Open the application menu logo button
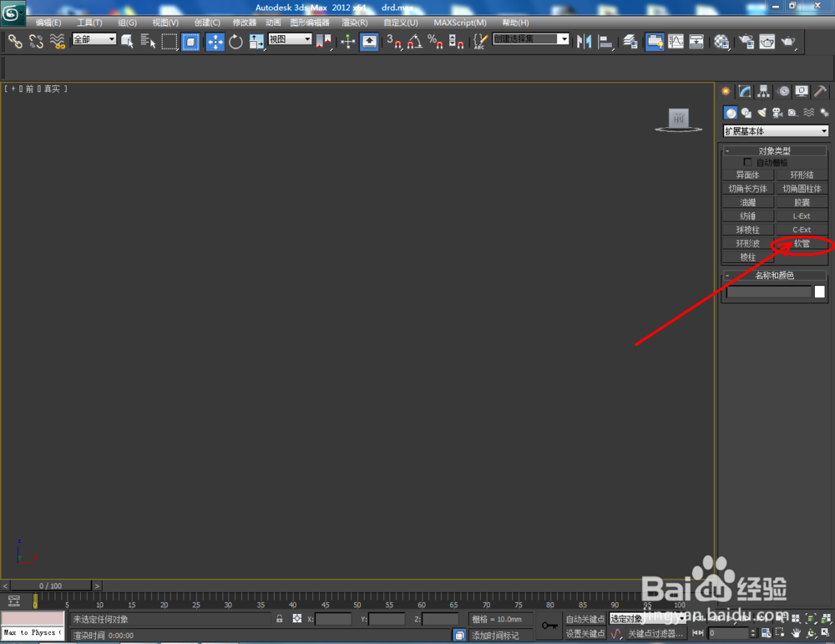 tap(13, 13)
